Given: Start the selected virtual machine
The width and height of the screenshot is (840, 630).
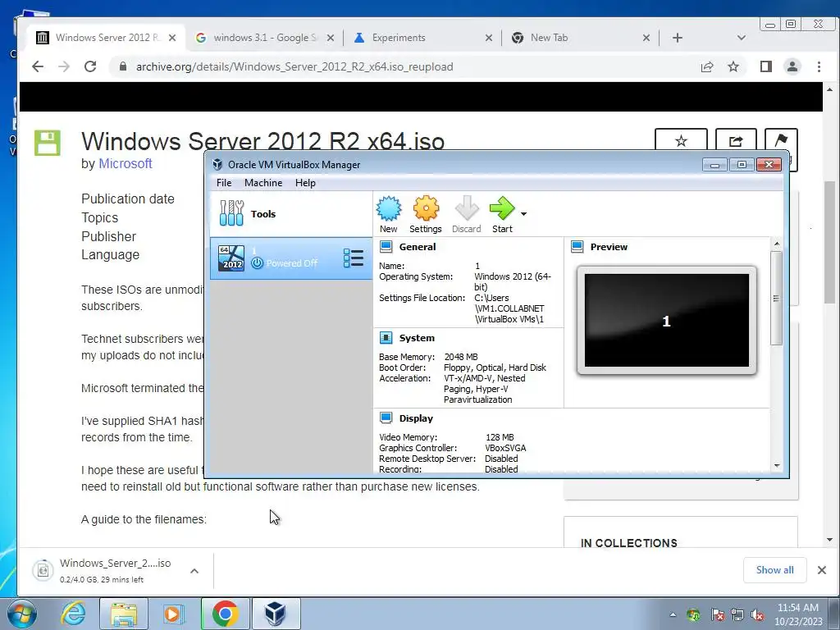Looking at the screenshot, I should [502, 214].
